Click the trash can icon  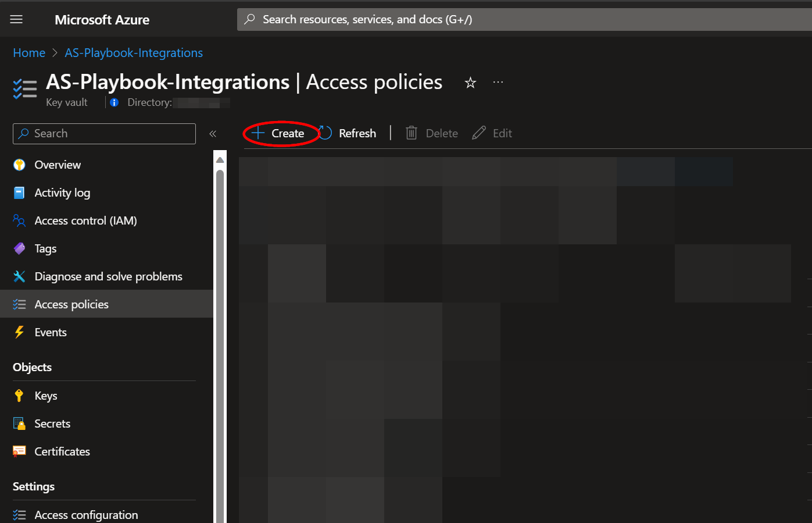(411, 133)
